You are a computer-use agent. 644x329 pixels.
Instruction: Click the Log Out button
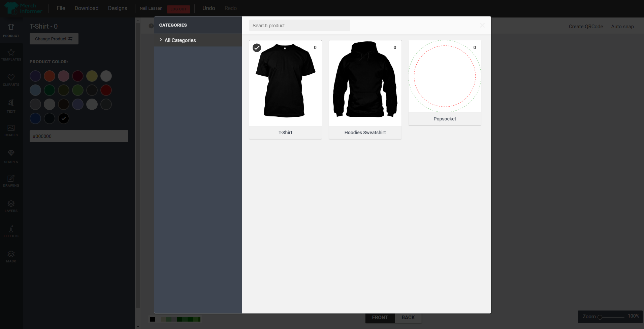pyautogui.click(x=179, y=9)
